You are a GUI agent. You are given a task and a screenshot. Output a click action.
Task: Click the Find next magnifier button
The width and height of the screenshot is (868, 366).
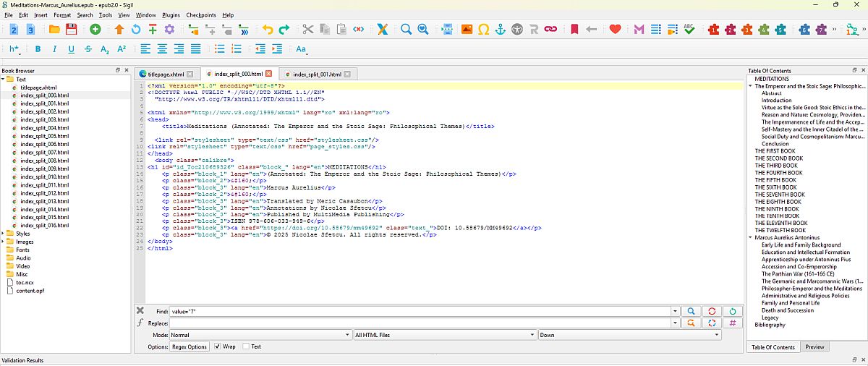click(692, 311)
